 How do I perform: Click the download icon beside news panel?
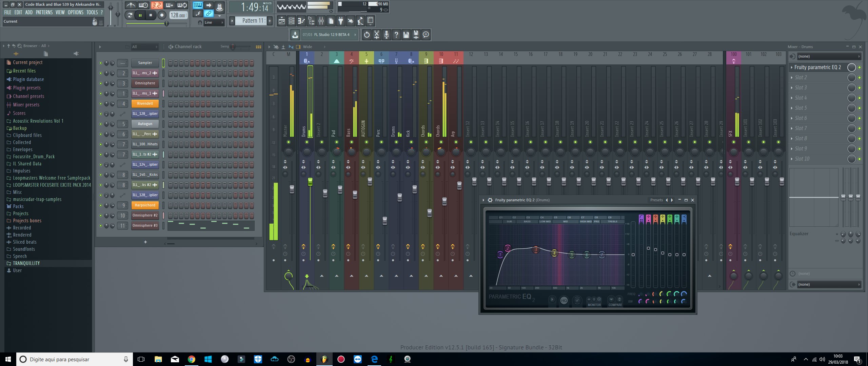(x=295, y=35)
